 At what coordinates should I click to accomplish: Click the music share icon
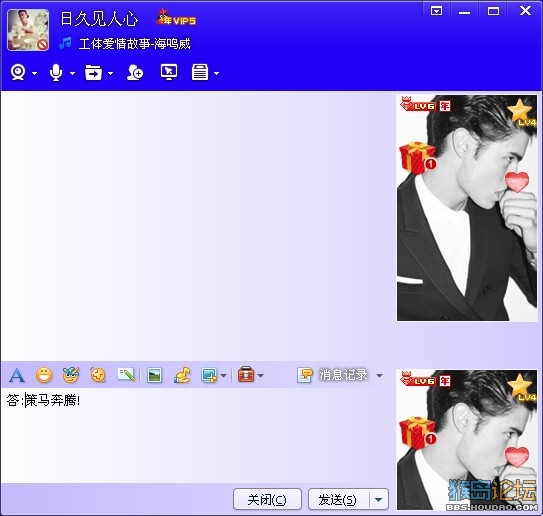(182, 375)
